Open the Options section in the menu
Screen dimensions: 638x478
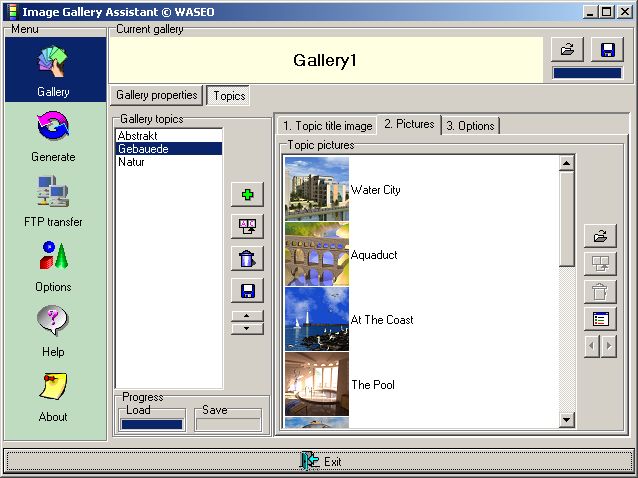click(53, 266)
